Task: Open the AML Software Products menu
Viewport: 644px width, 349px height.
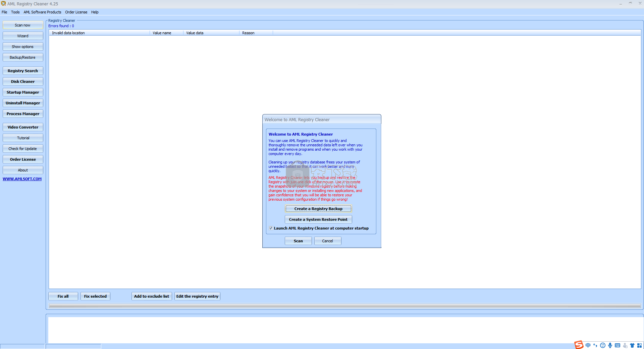Action: point(42,12)
